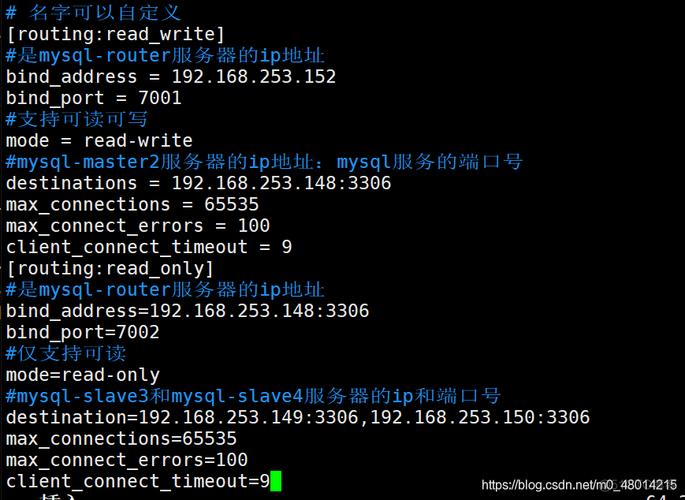The height and width of the screenshot is (500, 685).
Task: Click destinations = 192.168.253.148:3306 line
Action: click(x=198, y=183)
